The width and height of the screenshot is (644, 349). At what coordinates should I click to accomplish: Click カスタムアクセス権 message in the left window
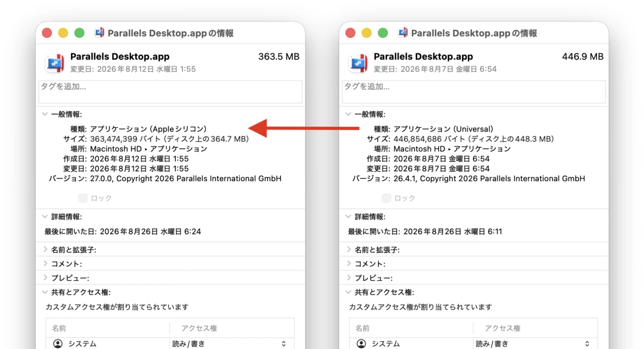117,307
